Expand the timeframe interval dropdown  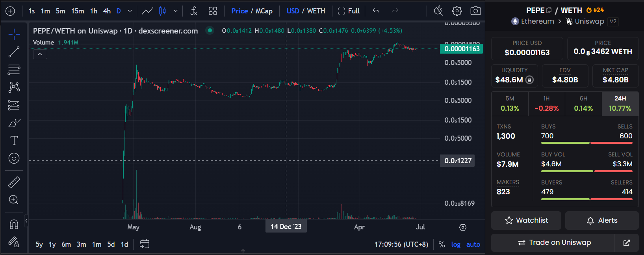click(130, 11)
